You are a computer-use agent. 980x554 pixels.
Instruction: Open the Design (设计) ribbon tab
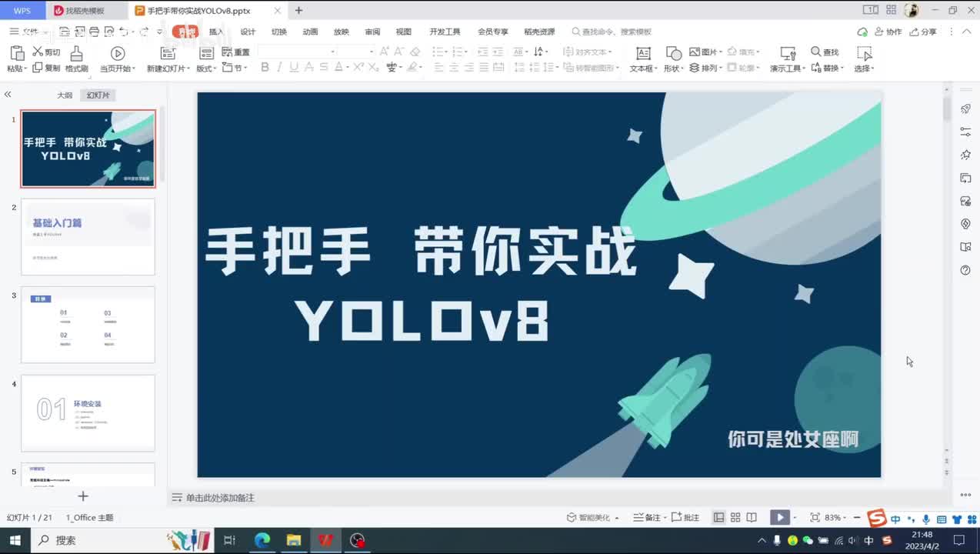248,32
